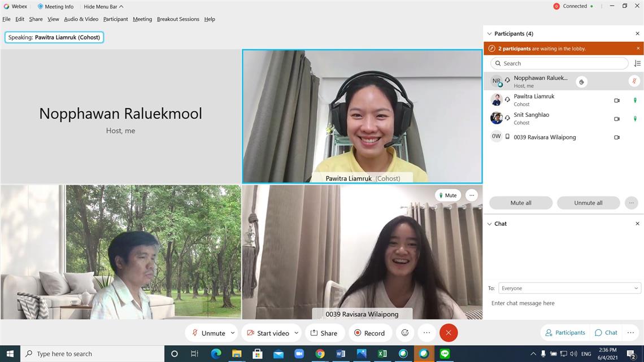Click the sort participants icon
This screenshot has width=644, height=362.
click(637, 64)
